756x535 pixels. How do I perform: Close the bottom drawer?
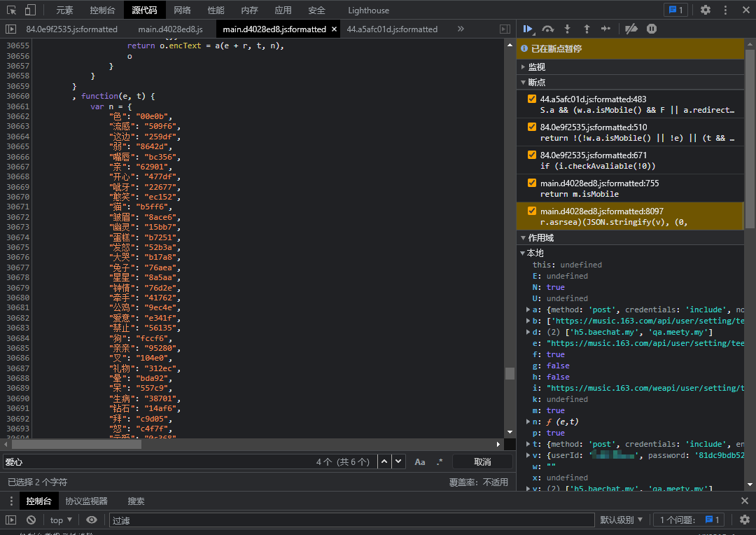[745, 501]
